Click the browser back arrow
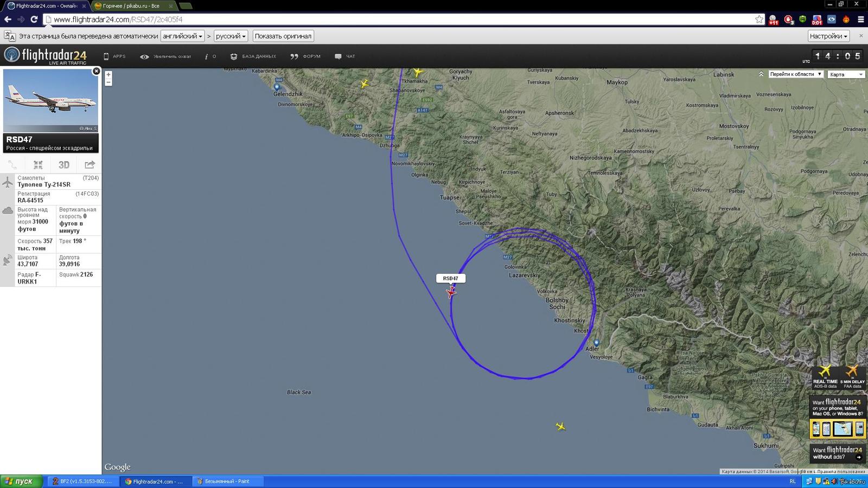This screenshot has width=868, height=488. [x=8, y=20]
